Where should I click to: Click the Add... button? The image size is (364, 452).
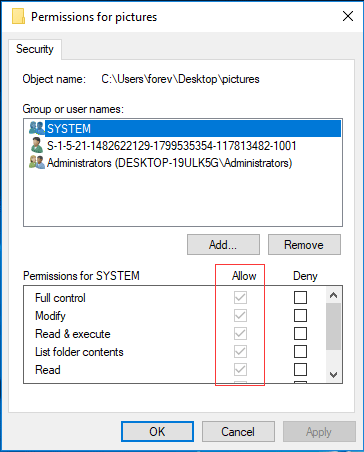click(223, 245)
